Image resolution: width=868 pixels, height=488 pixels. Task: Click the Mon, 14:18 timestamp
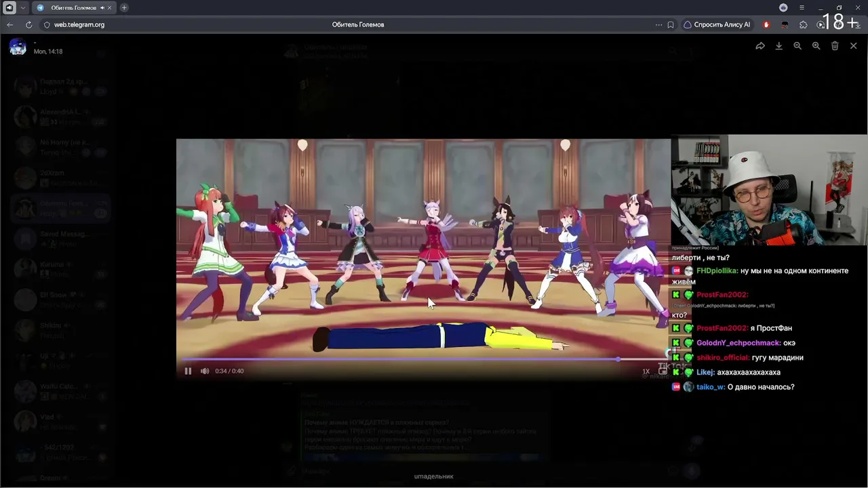(x=48, y=52)
